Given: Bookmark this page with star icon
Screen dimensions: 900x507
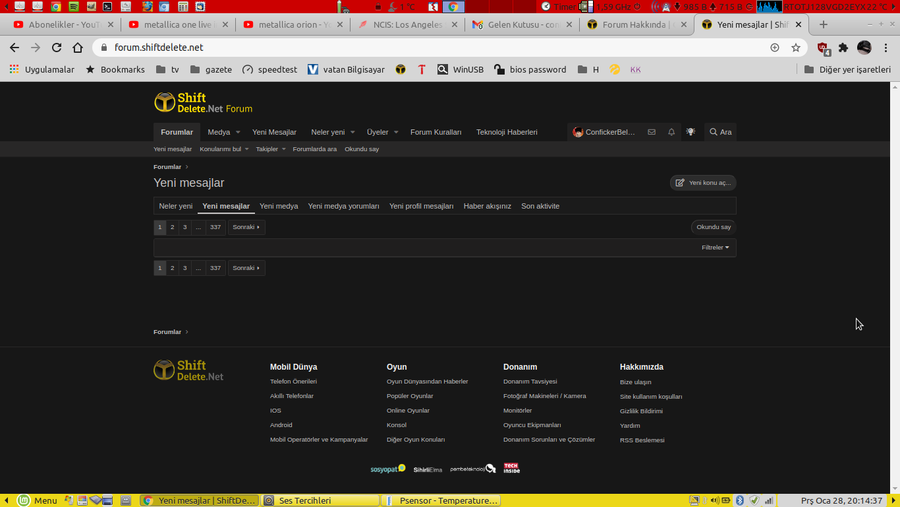Looking at the screenshot, I should (796, 47).
